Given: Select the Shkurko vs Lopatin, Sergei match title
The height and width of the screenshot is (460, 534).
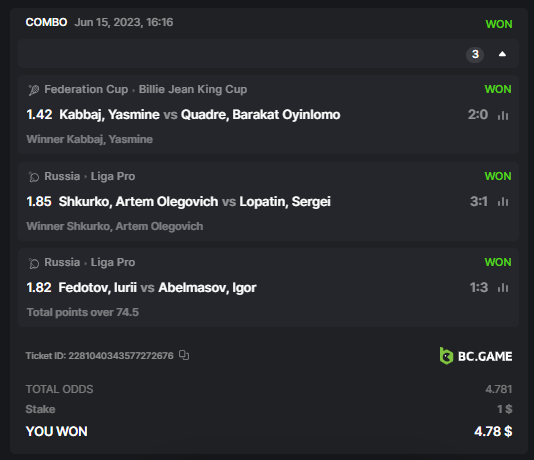Looking at the screenshot, I should (194, 202).
